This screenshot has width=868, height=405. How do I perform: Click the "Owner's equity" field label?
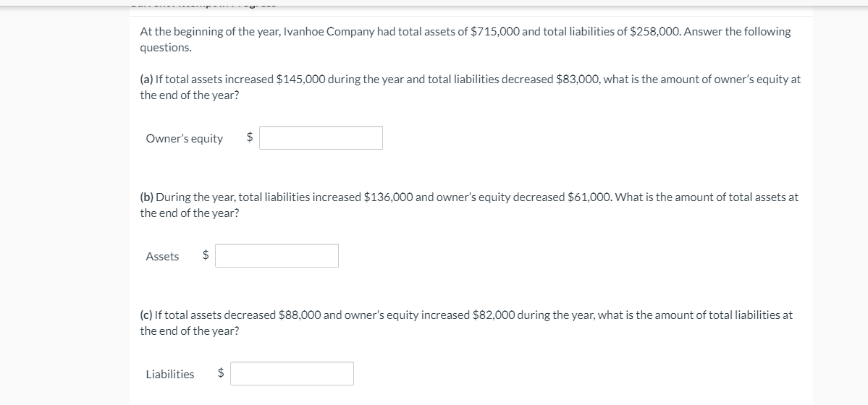(x=185, y=138)
